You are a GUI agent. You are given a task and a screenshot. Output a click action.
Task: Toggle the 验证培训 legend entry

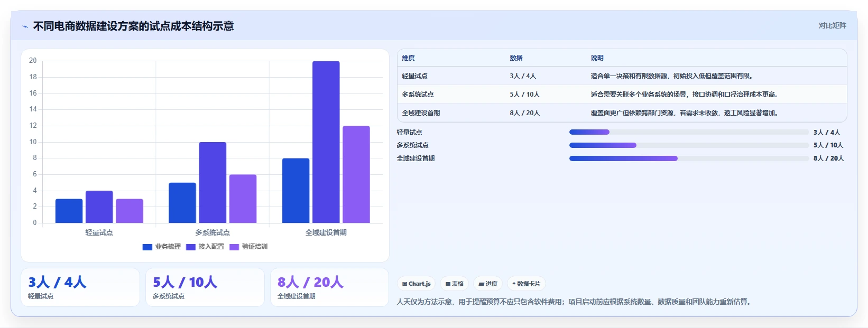click(248, 247)
